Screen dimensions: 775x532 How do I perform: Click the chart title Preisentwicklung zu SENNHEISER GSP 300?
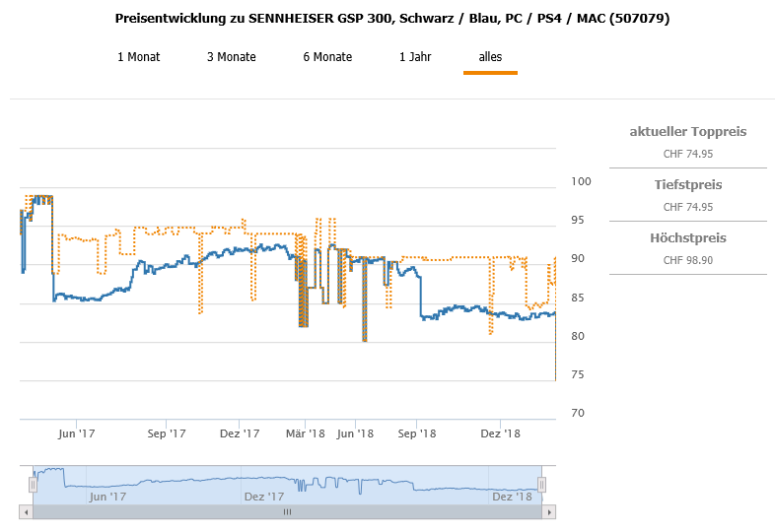(x=392, y=19)
